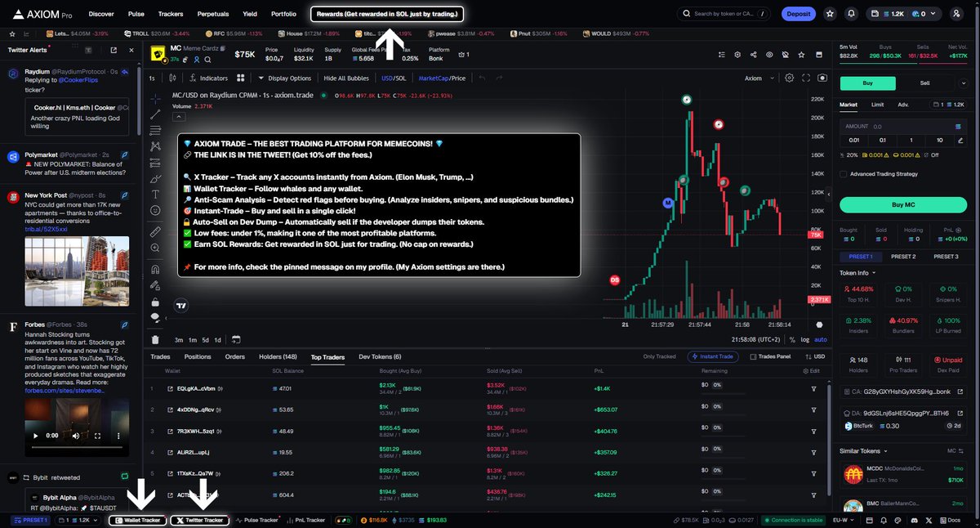This screenshot has width=980, height=528.
Task: Click Hide All Bubbles
Action: pyautogui.click(x=346, y=78)
